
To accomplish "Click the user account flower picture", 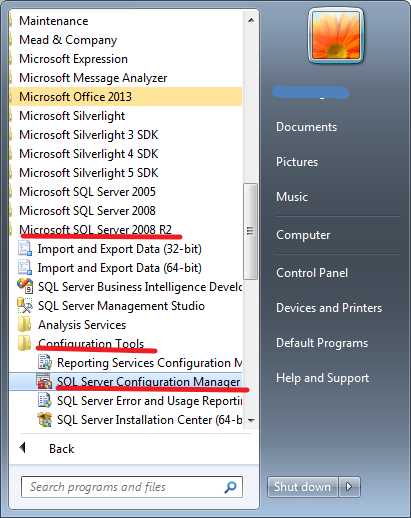I will (x=336, y=36).
